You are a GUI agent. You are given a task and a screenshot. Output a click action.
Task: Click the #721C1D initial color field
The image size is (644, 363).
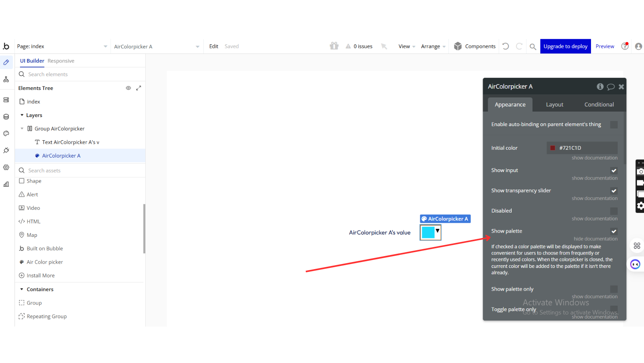[582, 148]
